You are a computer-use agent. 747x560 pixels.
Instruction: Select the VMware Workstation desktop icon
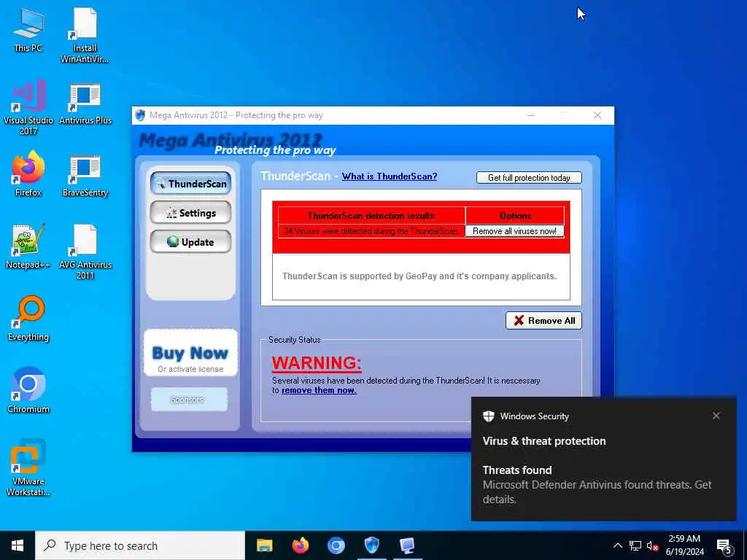click(28, 467)
